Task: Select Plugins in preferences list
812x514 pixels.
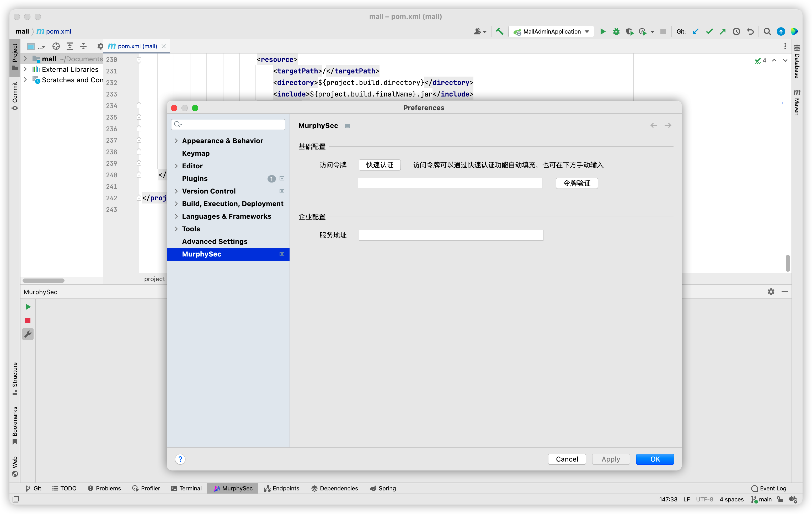Action: tap(195, 178)
